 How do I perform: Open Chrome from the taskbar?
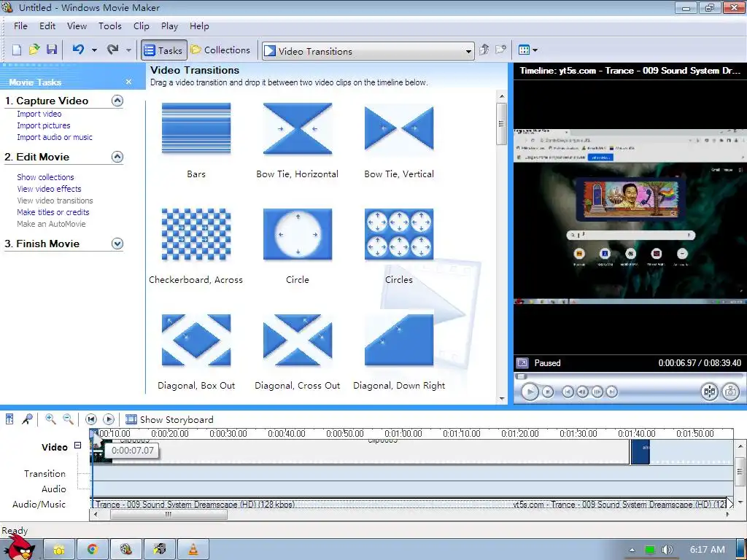(93, 550)
